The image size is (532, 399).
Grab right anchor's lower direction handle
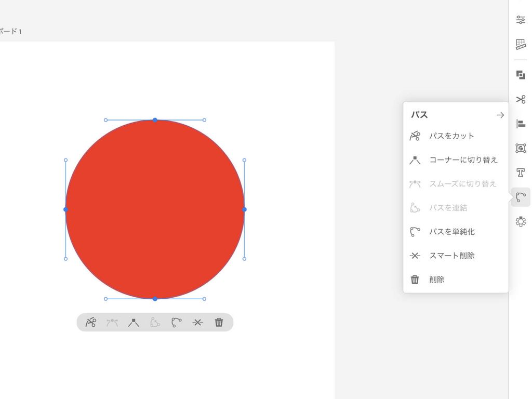[x=244, y=259]
